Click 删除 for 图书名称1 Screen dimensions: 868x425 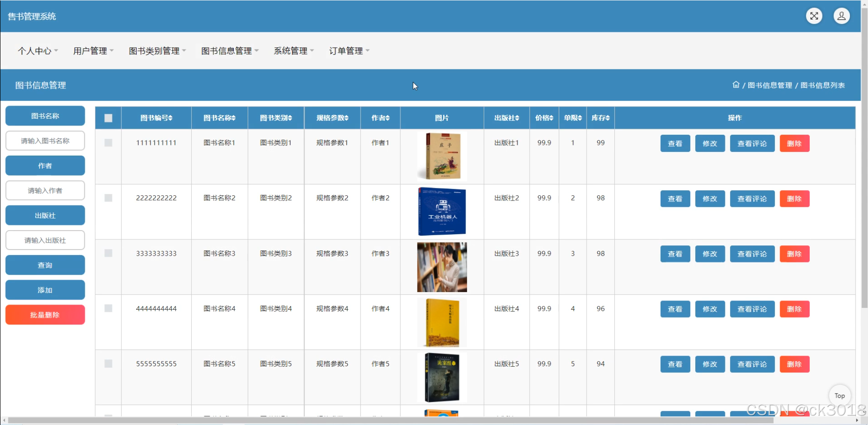coord(794,144)
